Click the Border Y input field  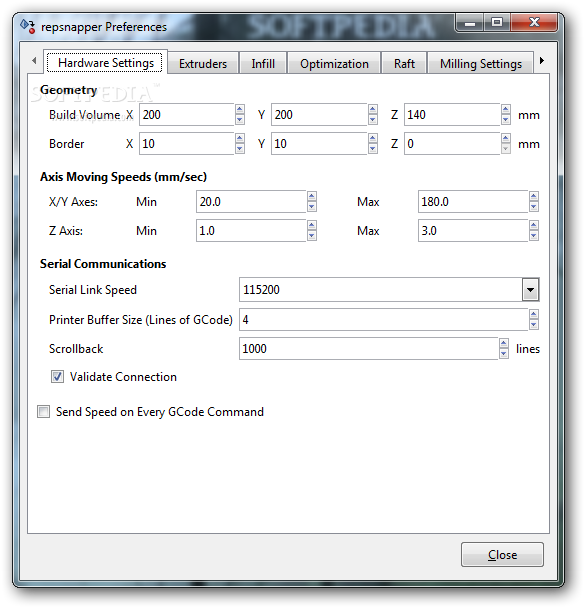tap(319, 143)
